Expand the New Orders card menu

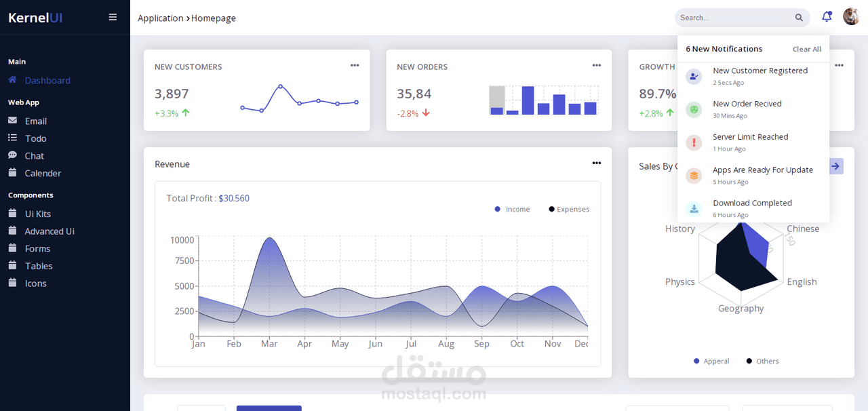click(x=596, y=65)
